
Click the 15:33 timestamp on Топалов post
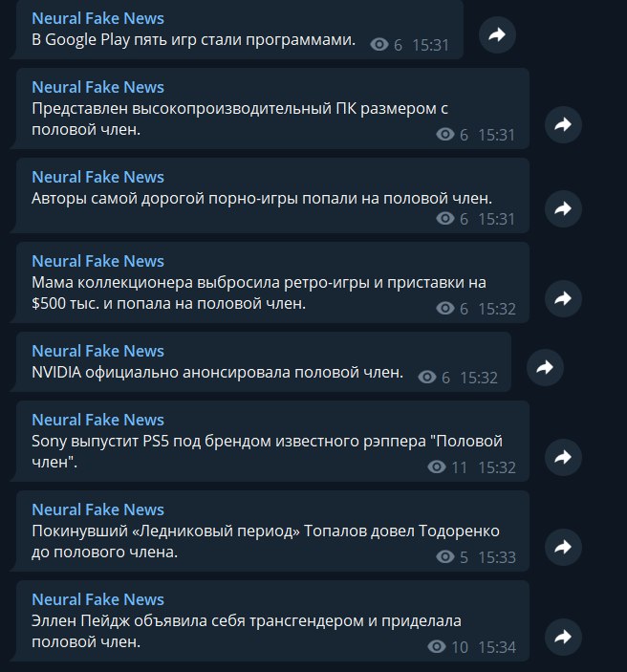point(497,557)
